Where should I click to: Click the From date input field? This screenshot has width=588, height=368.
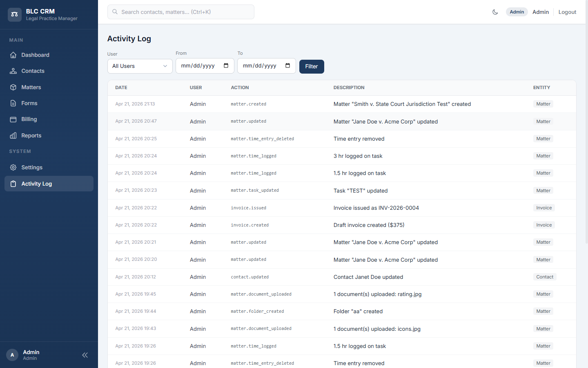(x=205, y=66)
